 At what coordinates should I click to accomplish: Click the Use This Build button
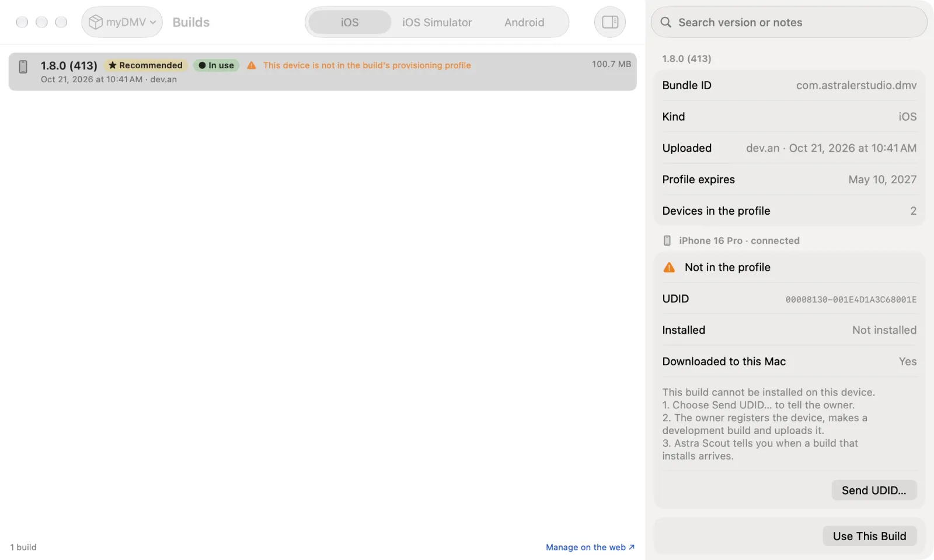(869, 536)
